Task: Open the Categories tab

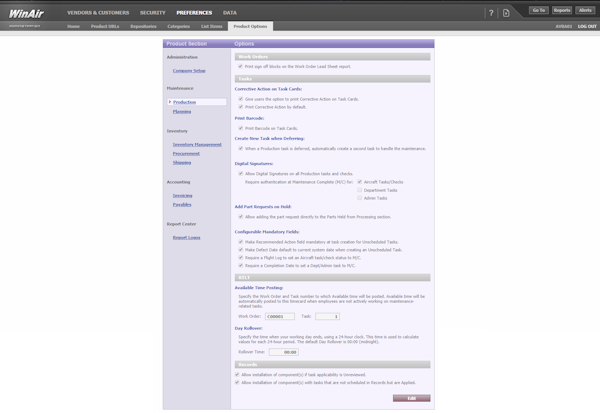Action: coord(179,26)
